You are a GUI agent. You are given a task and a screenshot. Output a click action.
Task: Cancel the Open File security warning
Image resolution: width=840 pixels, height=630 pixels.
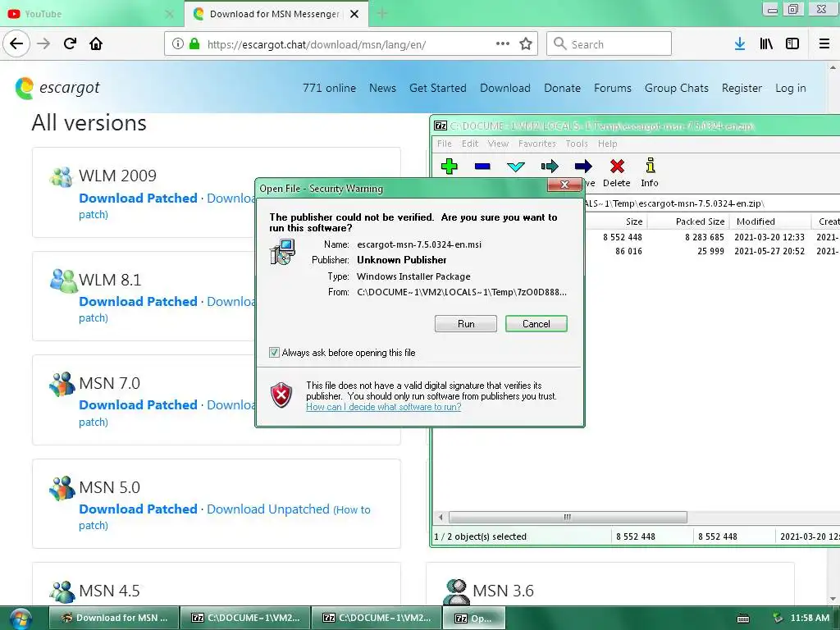[536, 323]
